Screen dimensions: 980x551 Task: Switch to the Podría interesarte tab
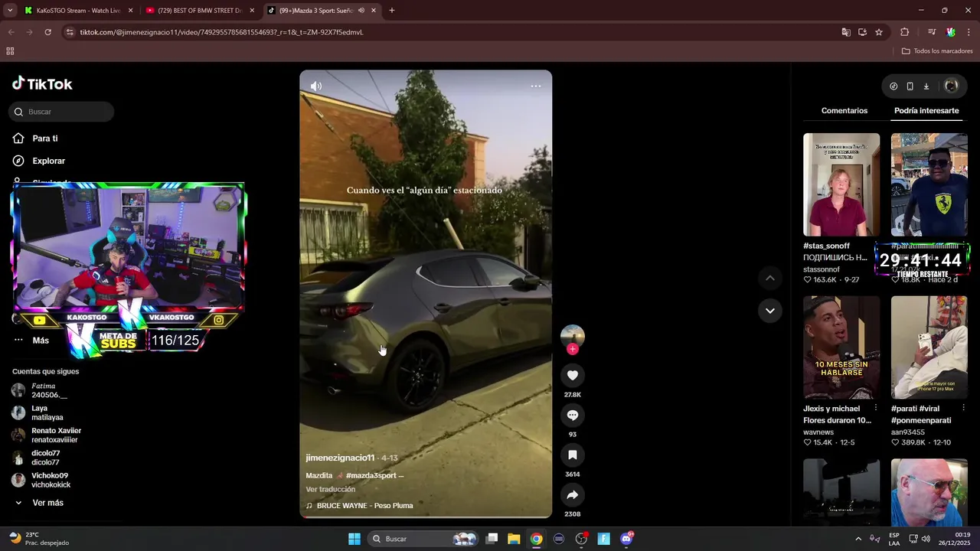pos(926,110)
